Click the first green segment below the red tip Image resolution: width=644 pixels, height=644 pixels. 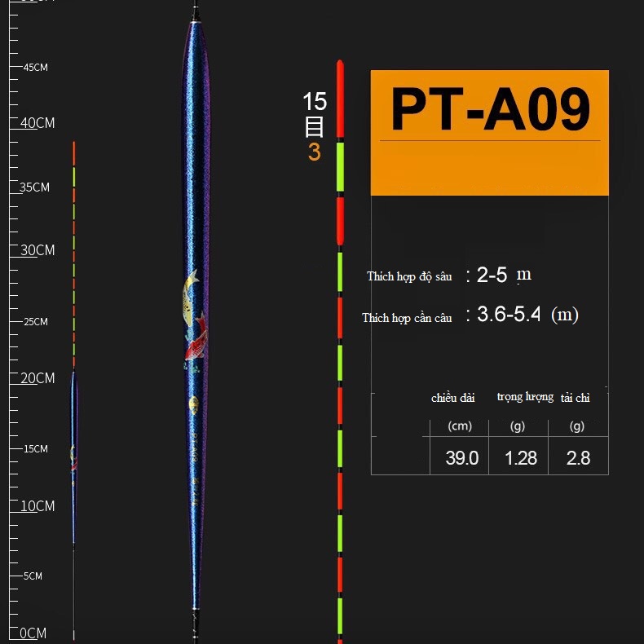(340, 167)
